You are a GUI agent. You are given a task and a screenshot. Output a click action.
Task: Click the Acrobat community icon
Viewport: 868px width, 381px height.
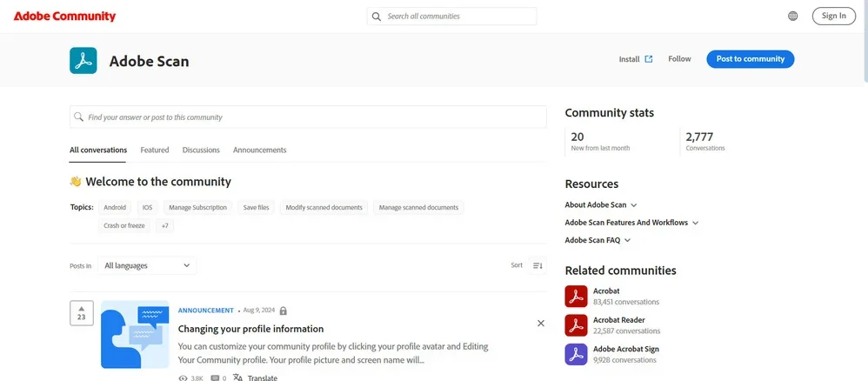point(576,297)
